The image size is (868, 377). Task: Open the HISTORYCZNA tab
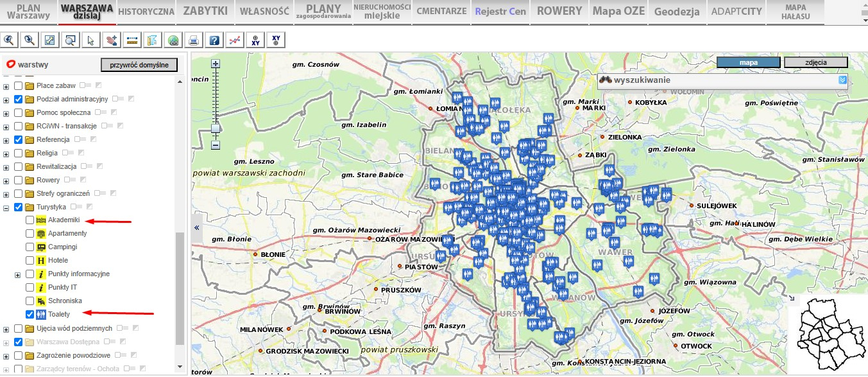[x=146, y=12]
